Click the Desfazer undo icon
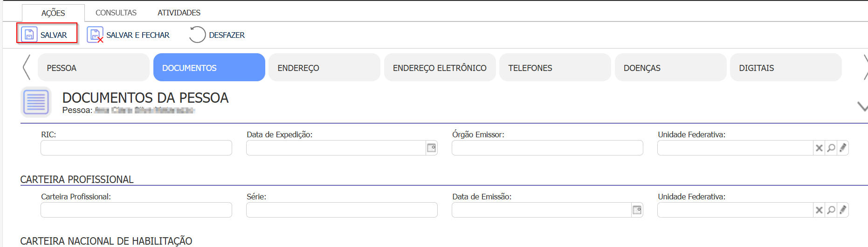Image resolution: width=868 pixels, height=247 pixels. pos(197,35)
